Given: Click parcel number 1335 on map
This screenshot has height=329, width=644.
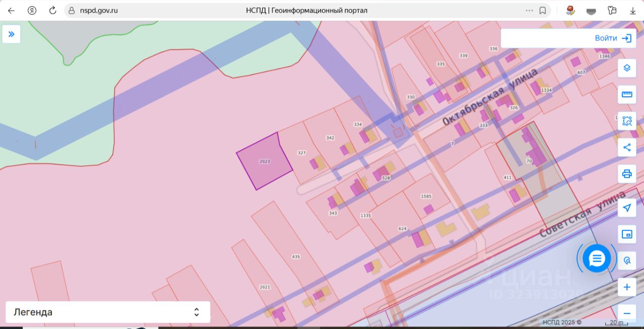Looking at the screenshot, I should point(366,215).
